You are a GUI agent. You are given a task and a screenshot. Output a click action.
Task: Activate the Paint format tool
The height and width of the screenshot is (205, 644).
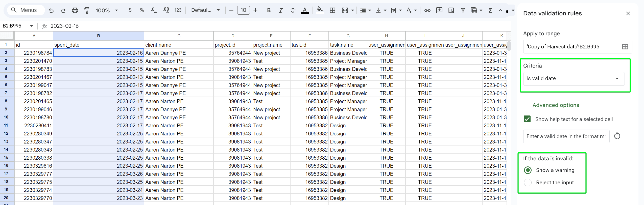[87, 10]
